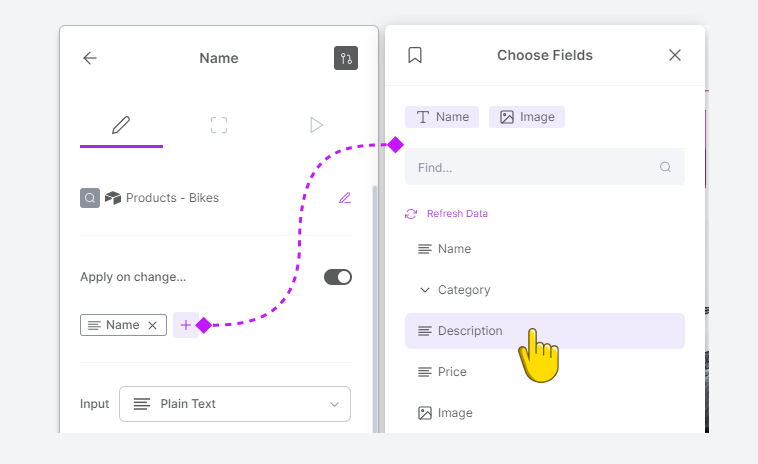Click the Refresh Data link
The image size is (758, 464).
(457, 214)
